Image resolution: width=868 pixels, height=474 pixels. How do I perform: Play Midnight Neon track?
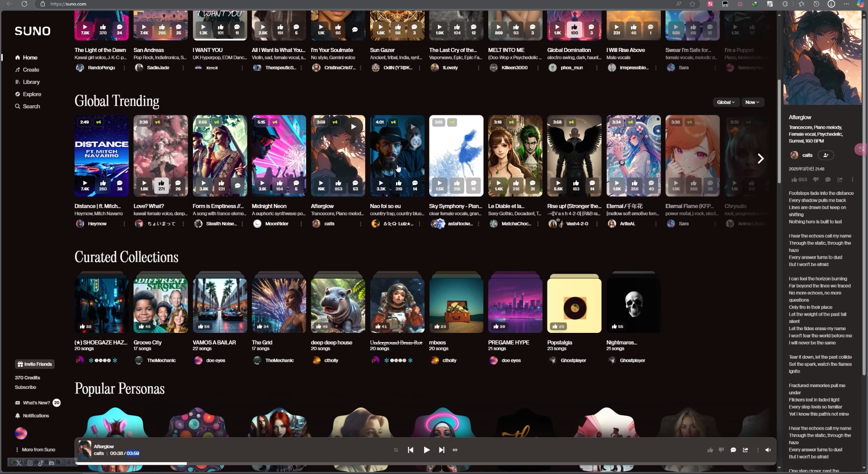[262, 185]
